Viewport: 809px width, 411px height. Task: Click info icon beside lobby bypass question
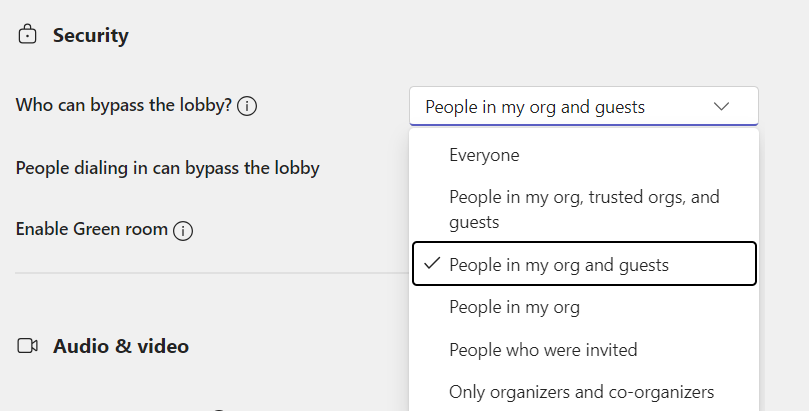point(247,106)
